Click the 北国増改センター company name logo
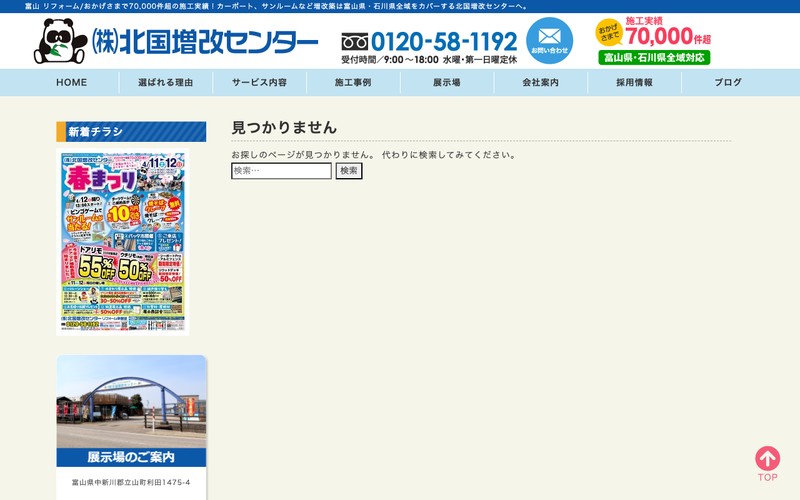 [205, 41]
